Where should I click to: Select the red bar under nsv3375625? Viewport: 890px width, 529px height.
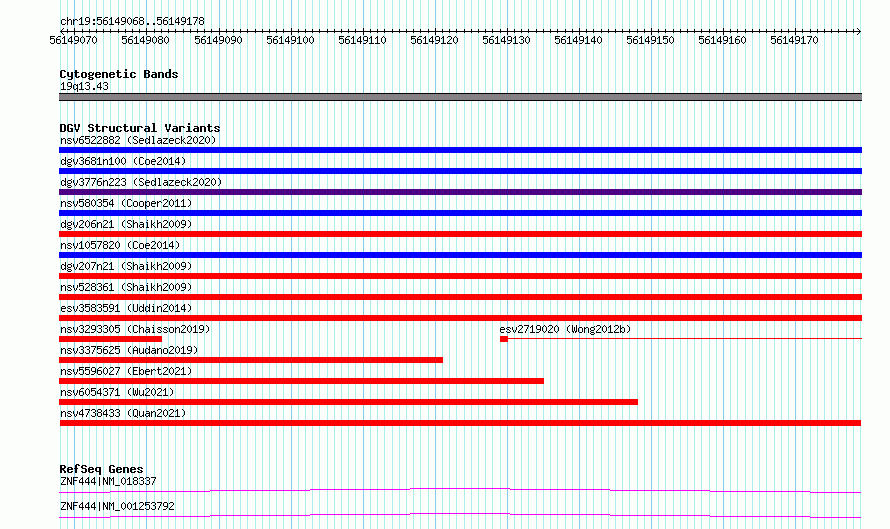[251, 360]
